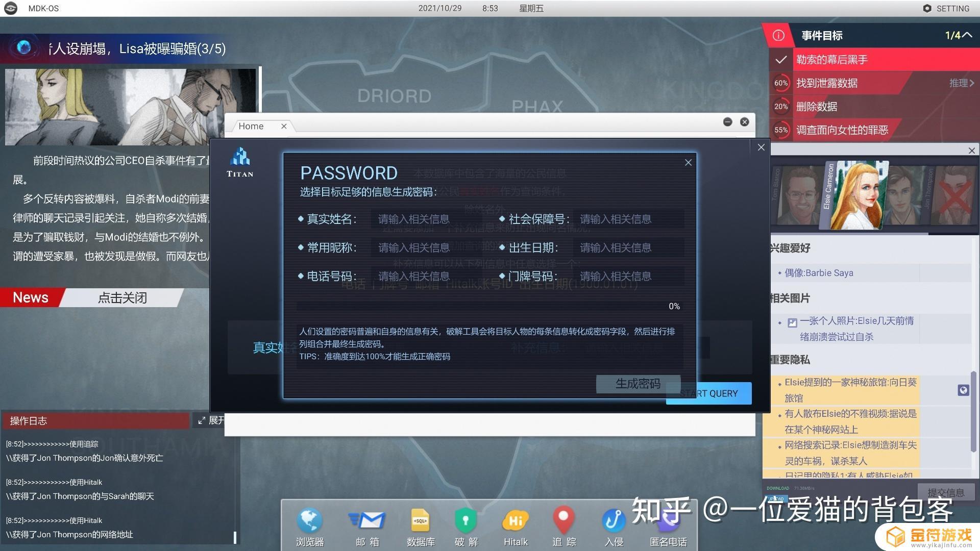This screenshot has width=980, height=551.
Task: Click the operation log scrollbar
Action: [x=235, y=537]
